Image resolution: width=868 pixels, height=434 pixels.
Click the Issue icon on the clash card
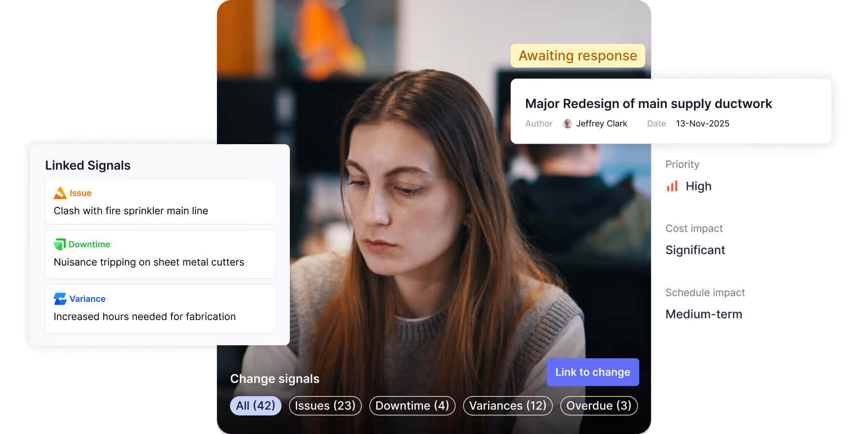pos(60,192)
